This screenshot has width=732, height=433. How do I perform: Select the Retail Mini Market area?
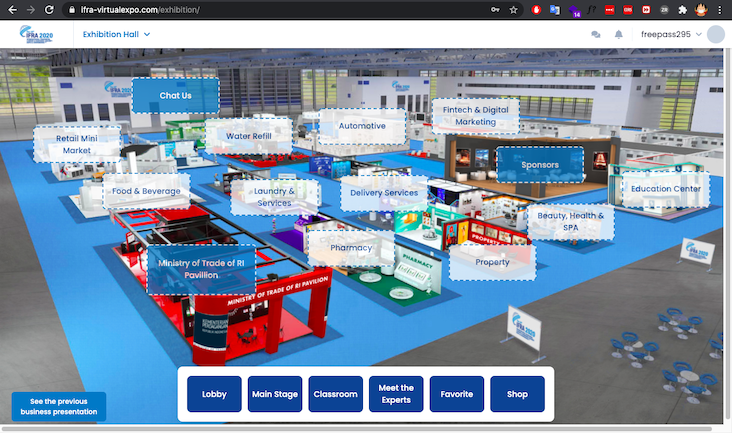coord(77,144)
